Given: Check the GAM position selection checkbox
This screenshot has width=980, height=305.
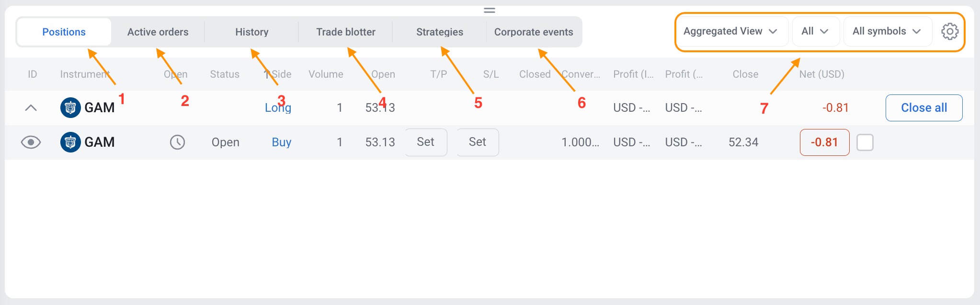Looking at the screenshot, I should (x=865, y=142).
